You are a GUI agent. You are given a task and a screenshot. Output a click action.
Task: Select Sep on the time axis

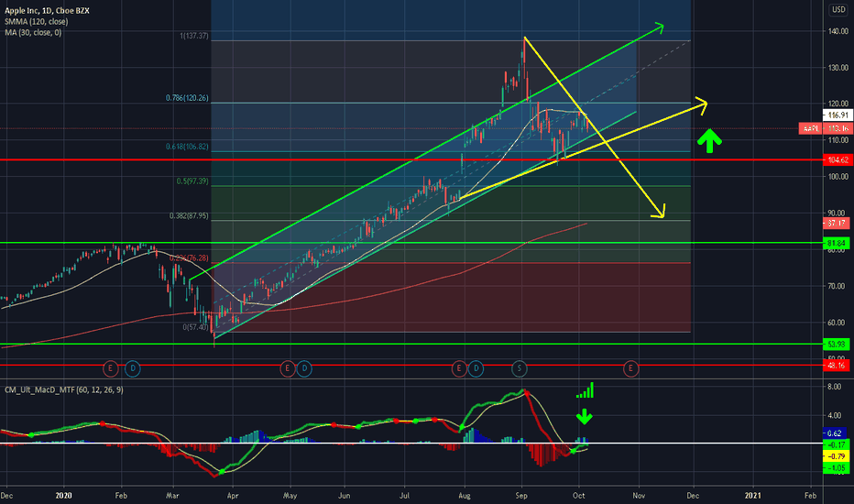pyautogui.click(x=521, y=495)
